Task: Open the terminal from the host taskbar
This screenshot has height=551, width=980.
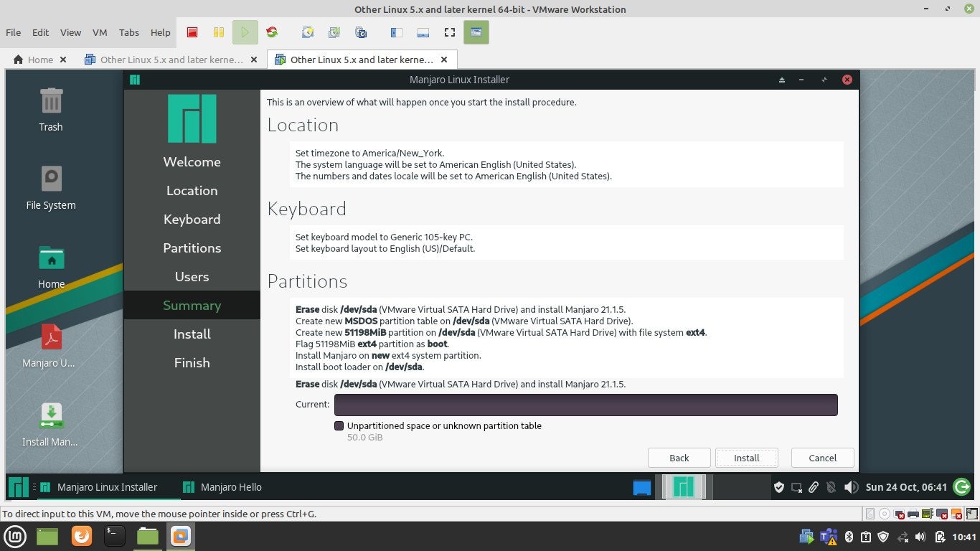Action: 115,536
